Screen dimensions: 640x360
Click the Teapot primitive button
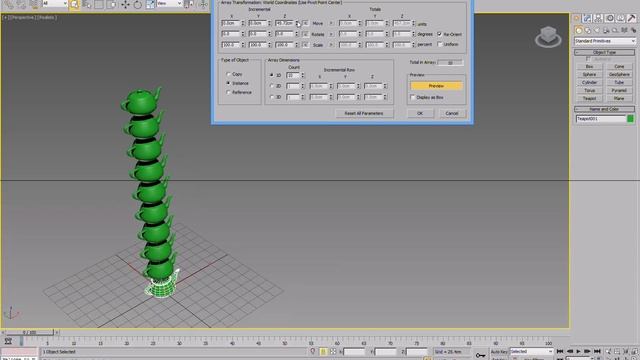coord(589,98)
